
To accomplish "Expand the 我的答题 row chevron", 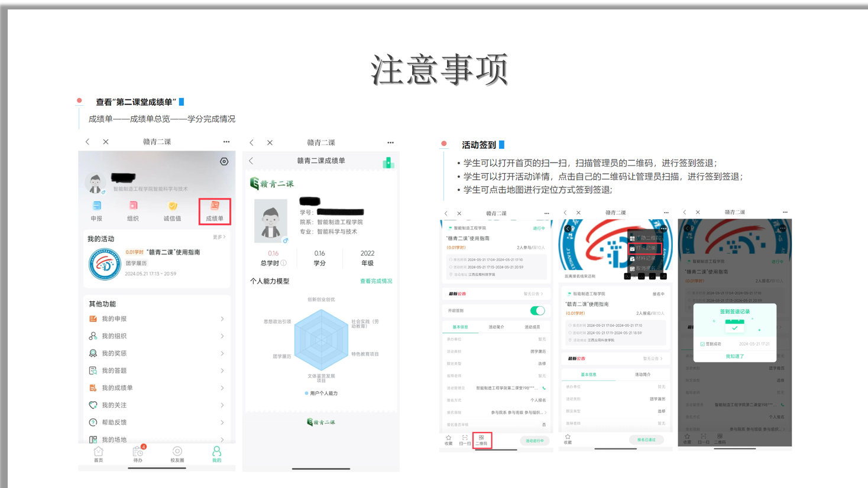I will [222, 370].
